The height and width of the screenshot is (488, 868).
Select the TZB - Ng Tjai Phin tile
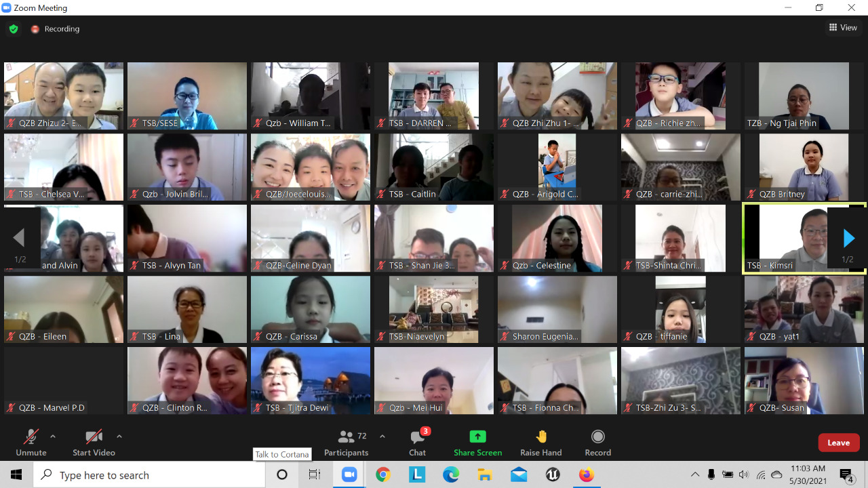click(x=804, y=96)
